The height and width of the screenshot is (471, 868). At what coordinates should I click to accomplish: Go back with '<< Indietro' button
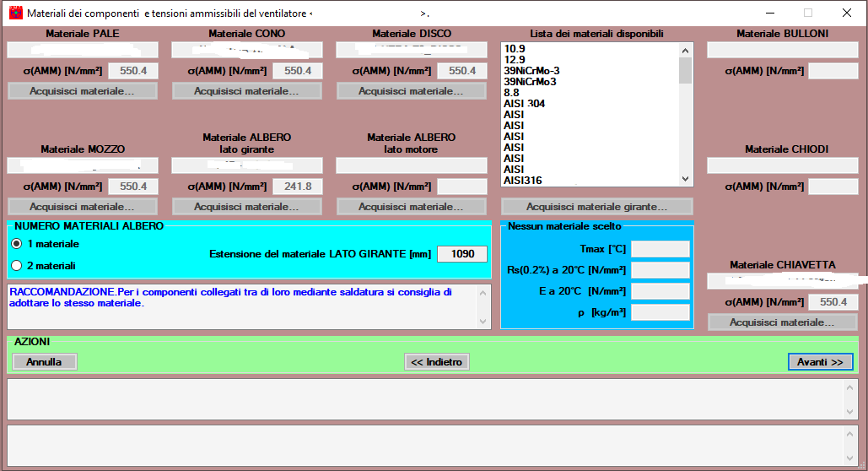pyautogui.click(x=436, y=361)
